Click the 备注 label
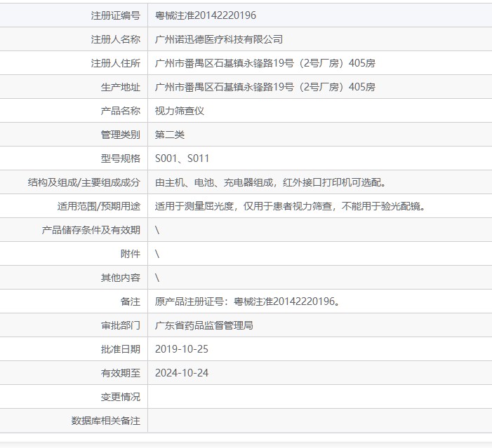 131,301
